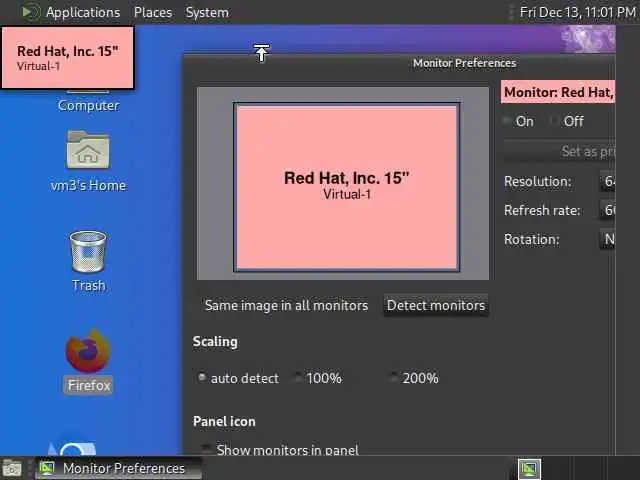The width and height of the screenshot is (640, 480).
Task: Open the Resolution dropdown
Action: [607, 181]
